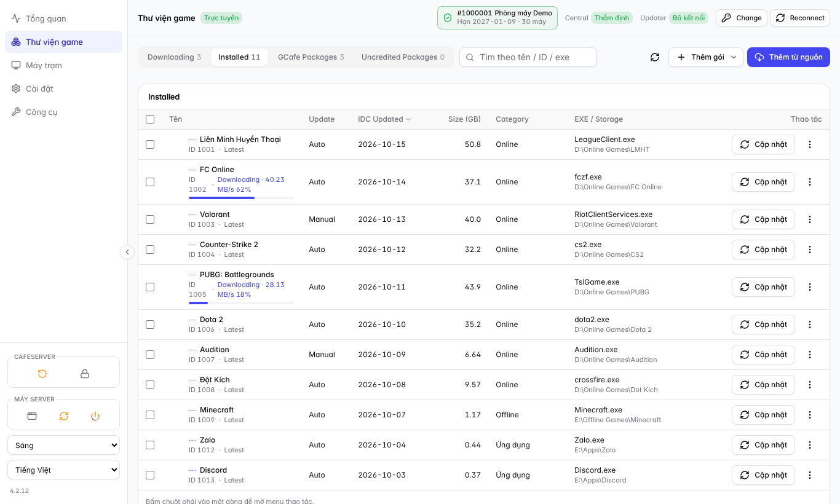
Task: Open the three-dot menu for Valorant row
Action: pos(809,219)
